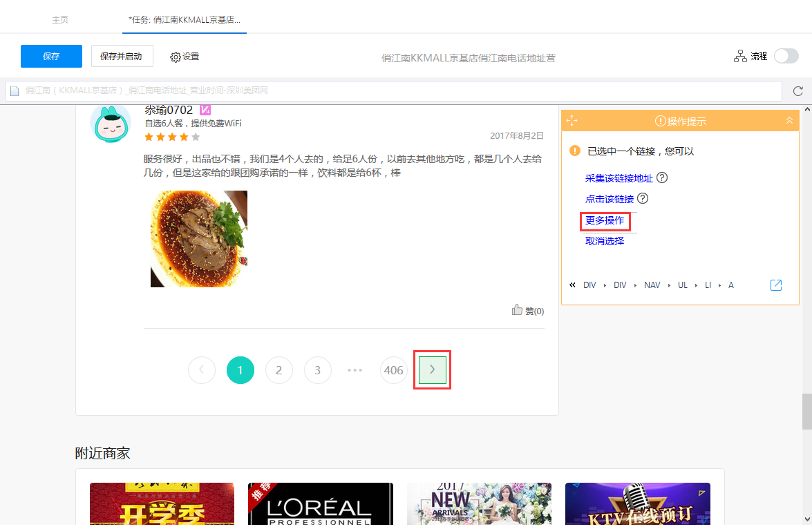
Task: Click the 保存 button
Action: click(51, 56)
